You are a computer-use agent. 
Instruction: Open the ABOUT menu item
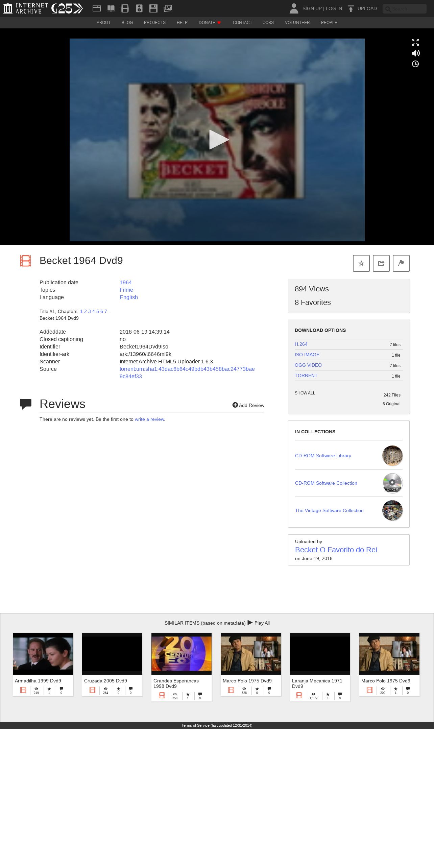point(103,23)
